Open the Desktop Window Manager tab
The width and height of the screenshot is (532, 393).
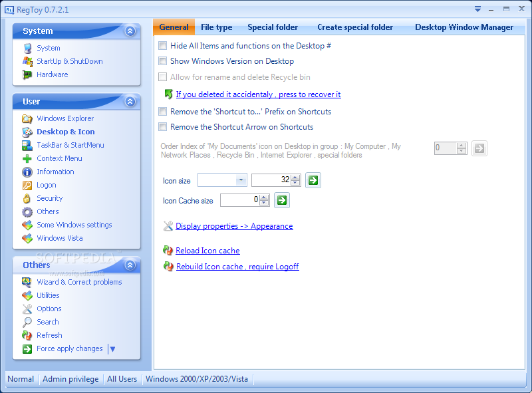pyautogui.click(x=464, y=27)
